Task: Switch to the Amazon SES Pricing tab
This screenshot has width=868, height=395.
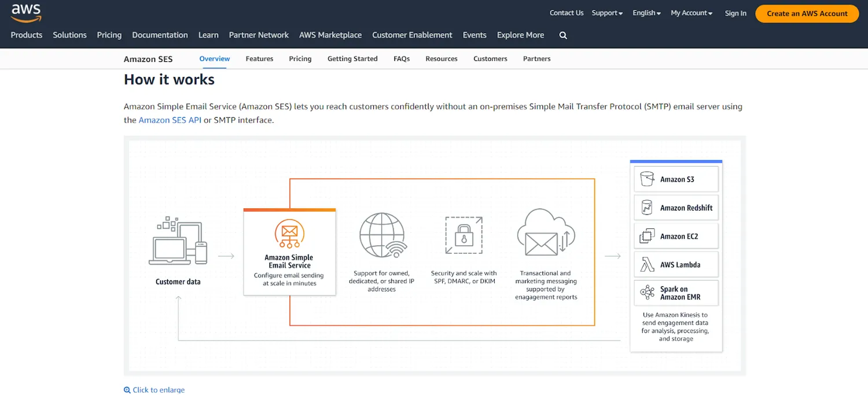Action: click(300, 58)
